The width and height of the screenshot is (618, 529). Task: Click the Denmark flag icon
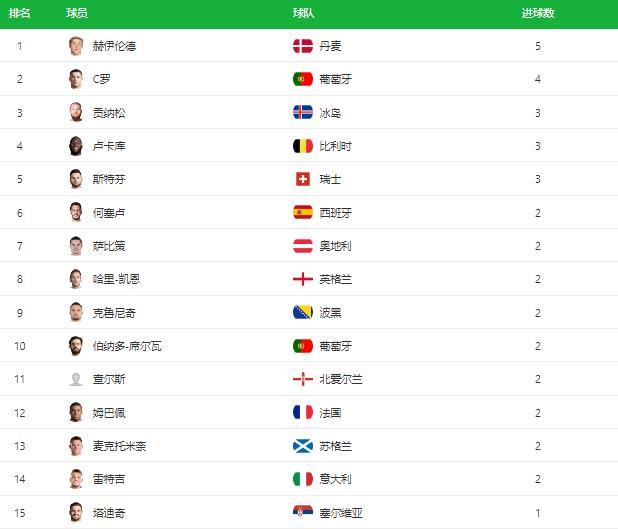[x=303, y=46]
